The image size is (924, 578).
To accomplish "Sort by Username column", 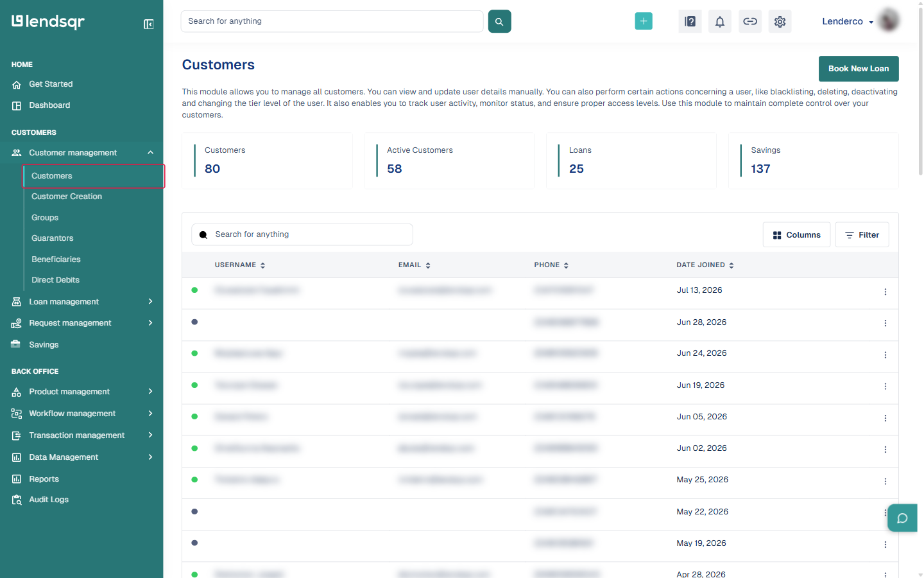I will click(x=240, y=265).
